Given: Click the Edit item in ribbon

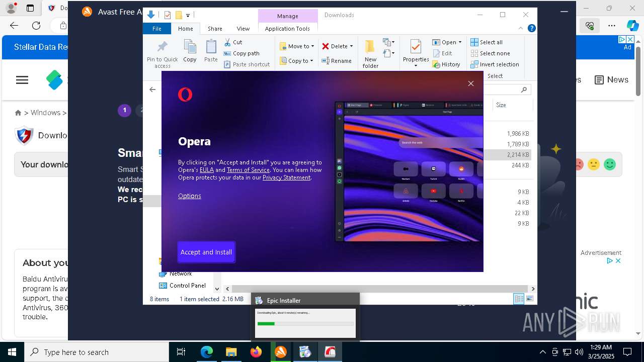Looking at the screenshot, I should 442,53.
